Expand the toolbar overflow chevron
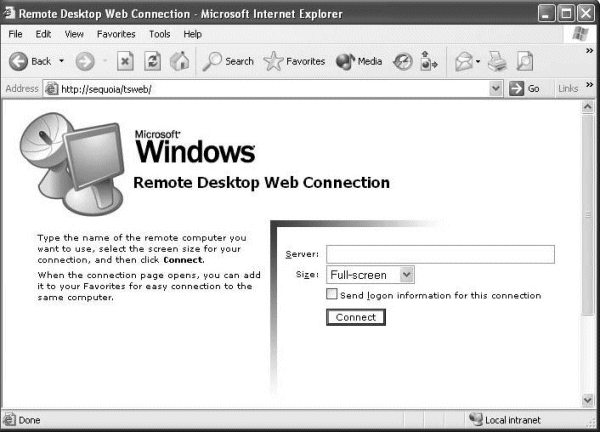 [589, 51]
